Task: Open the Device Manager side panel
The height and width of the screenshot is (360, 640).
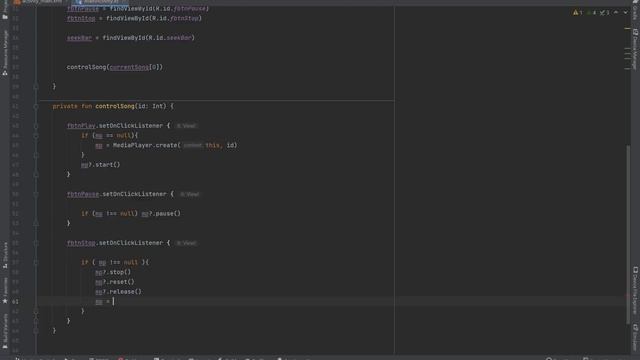Action: (x=635, y=49)
